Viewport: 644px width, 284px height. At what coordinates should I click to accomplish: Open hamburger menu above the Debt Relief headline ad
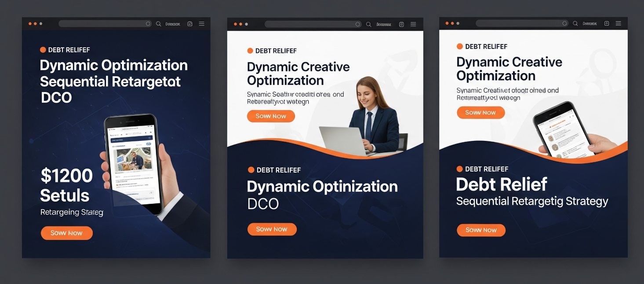[x=619, y=23]
